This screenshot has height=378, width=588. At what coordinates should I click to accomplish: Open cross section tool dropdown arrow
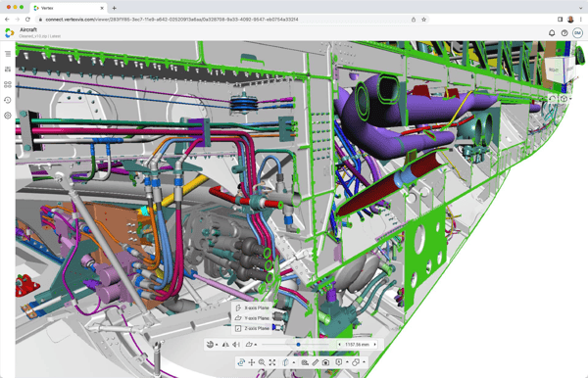click(x=294, y=362)
